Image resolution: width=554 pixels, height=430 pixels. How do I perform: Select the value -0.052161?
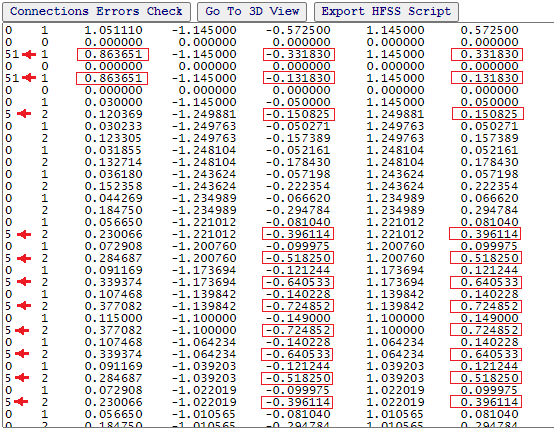tap(298, 150)
